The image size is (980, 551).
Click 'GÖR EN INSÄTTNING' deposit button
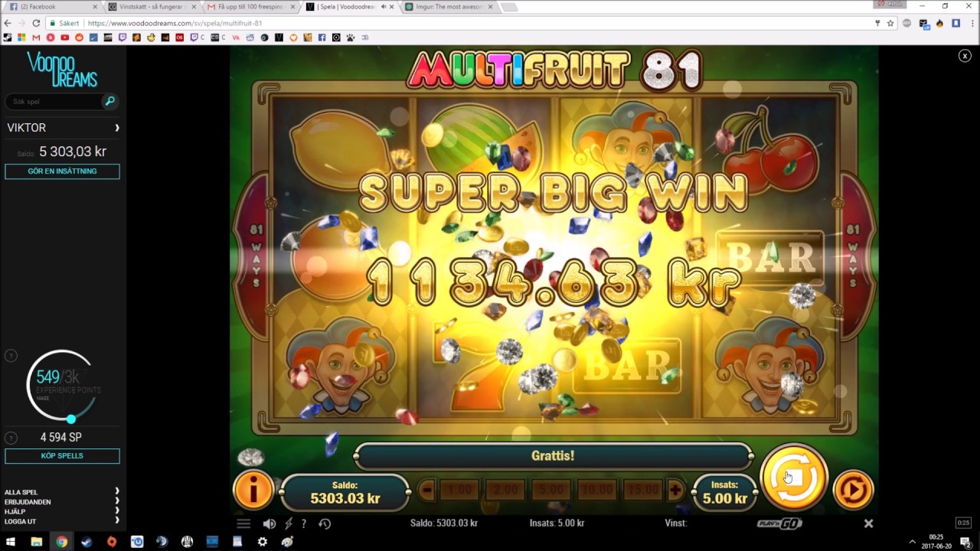(62, 171)
